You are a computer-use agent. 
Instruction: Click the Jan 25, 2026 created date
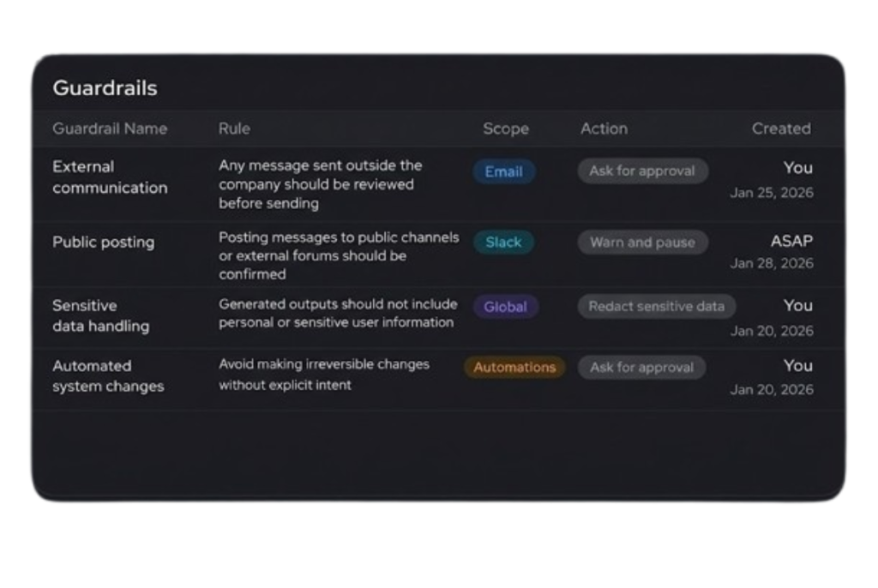(x=771, y=193)
